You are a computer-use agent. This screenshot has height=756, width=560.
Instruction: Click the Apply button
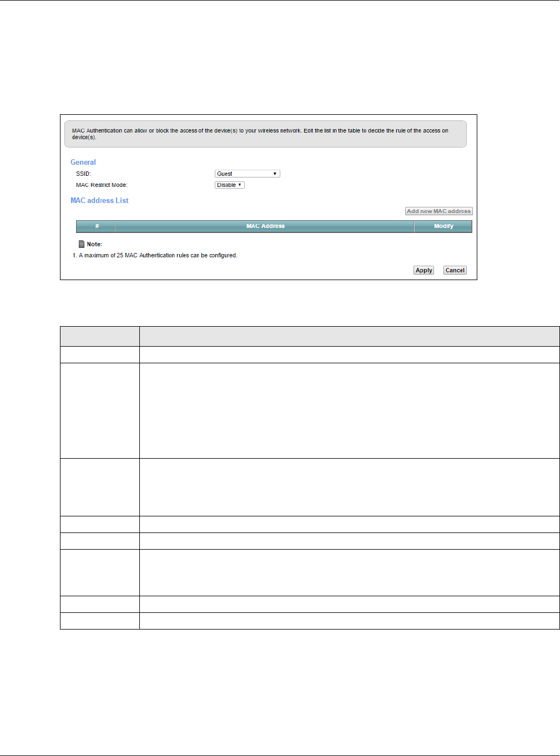click(424, 270)
